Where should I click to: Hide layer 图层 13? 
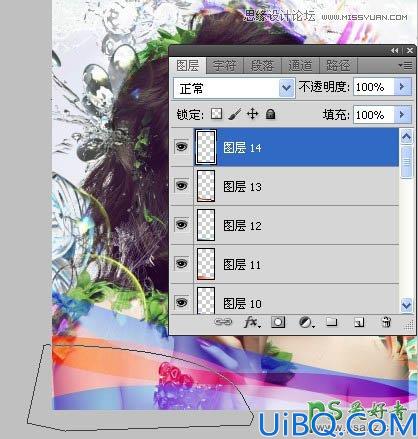coord(181,186)
